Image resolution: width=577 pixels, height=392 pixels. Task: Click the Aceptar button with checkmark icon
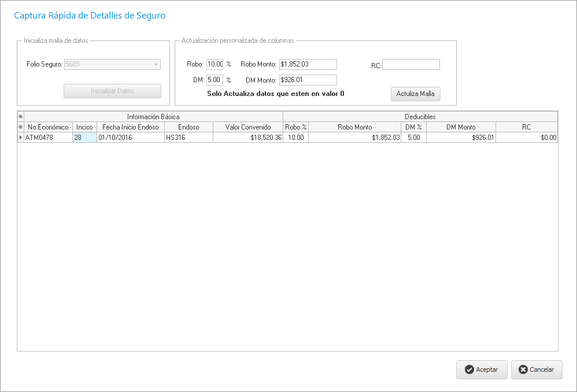tap(481, 369)
